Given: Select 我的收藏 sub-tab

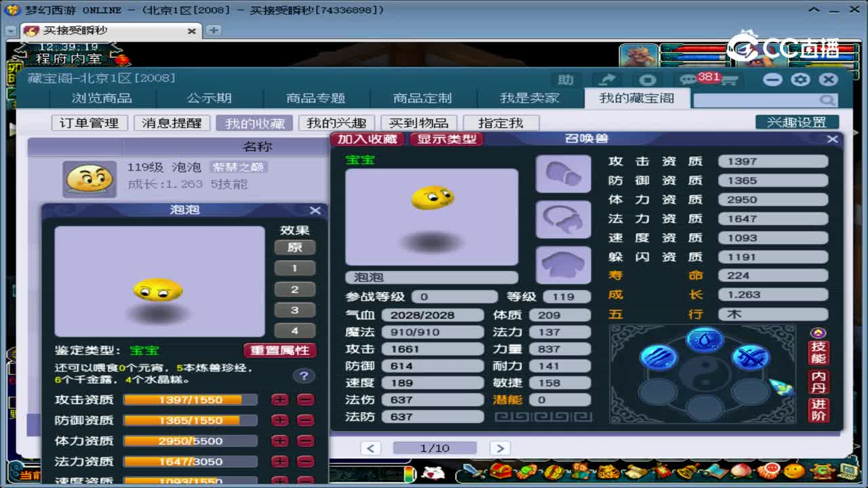Looking at the screenshot, I should [x=254, y=123].
